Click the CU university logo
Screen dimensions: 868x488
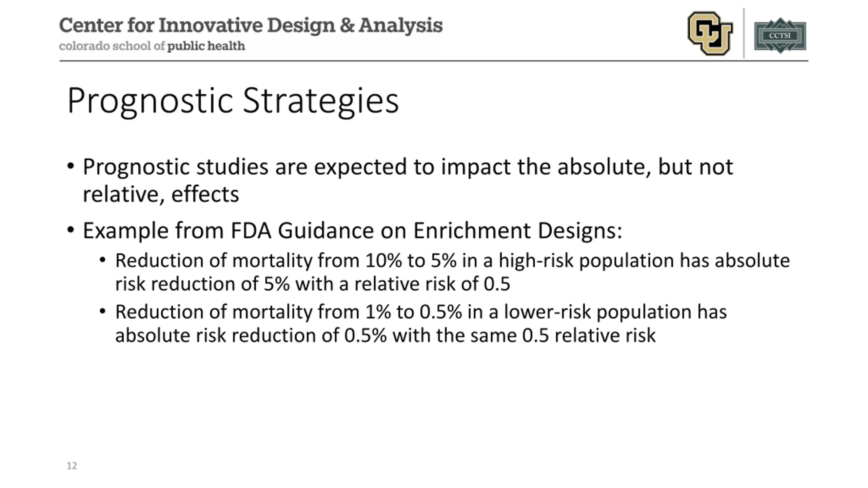click(x=710, y=33)
